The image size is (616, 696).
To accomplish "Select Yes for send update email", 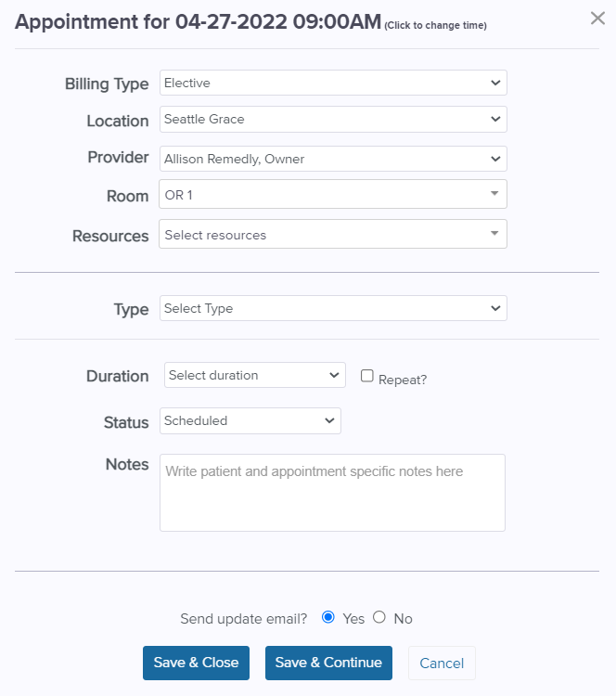I will (x=328, y=616).
